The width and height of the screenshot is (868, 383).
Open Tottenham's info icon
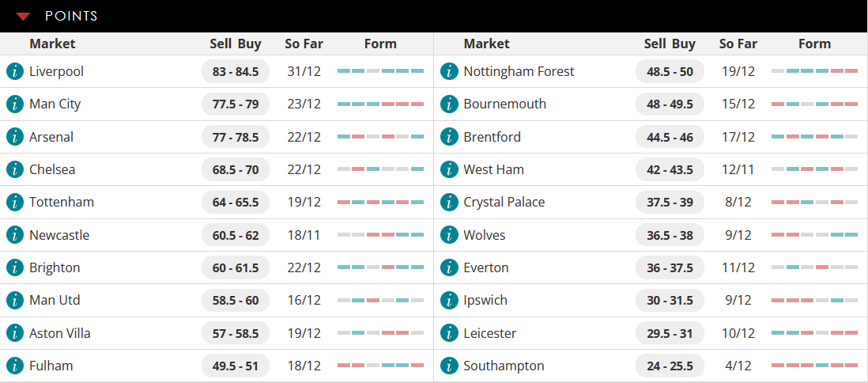[15, 203]
